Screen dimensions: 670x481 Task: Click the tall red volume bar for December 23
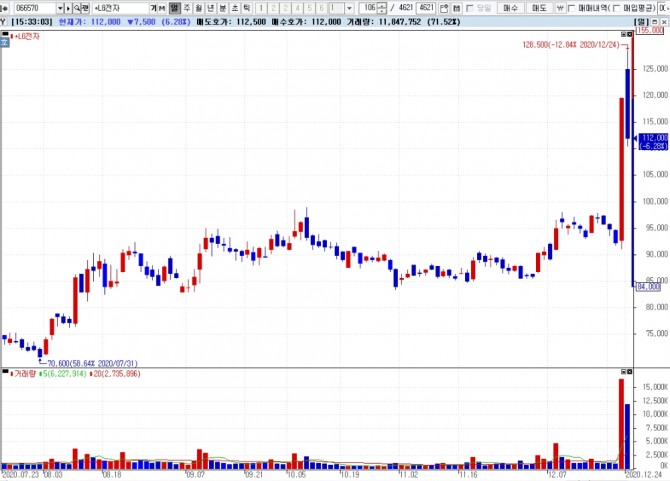[x=622, y=424]
